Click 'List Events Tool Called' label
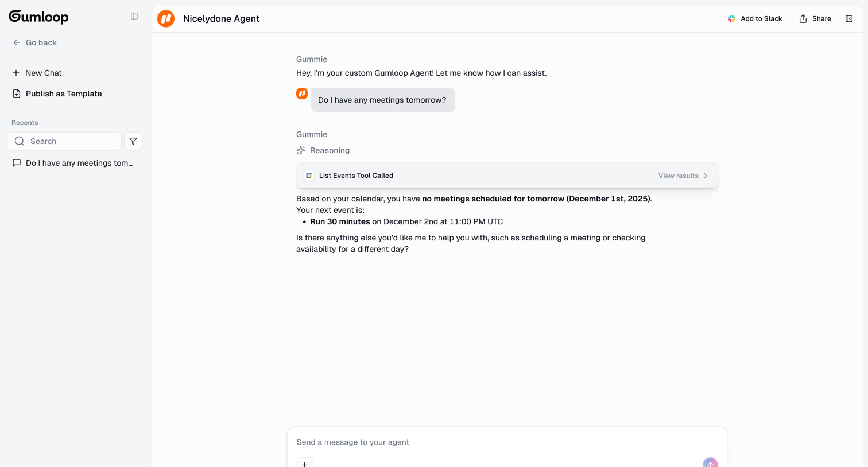Image resolution: width=868 pixels, height=467 pixels. (356, 176)
